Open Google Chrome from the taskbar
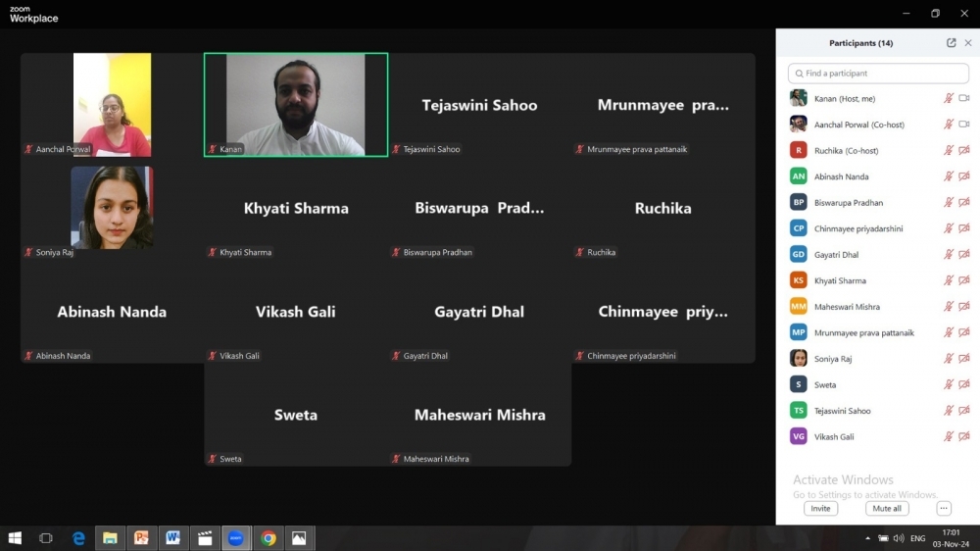Screen dimensions: 980x551 [268, 538]
